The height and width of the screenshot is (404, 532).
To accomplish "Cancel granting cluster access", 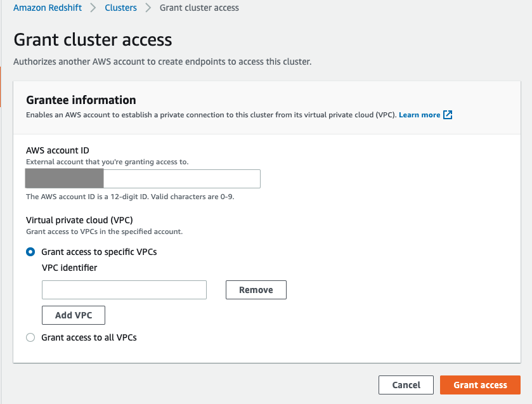I will pos(406,385).
